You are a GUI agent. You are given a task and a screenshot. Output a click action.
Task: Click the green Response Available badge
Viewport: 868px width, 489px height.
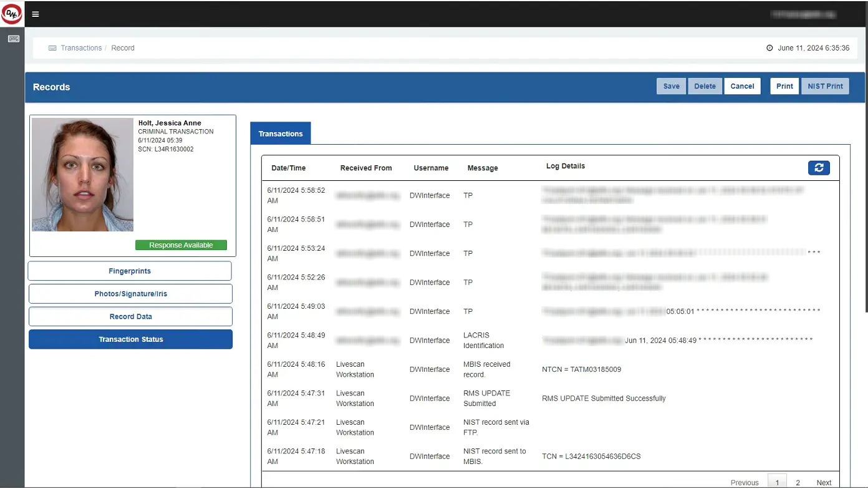(x=181, y=245)
